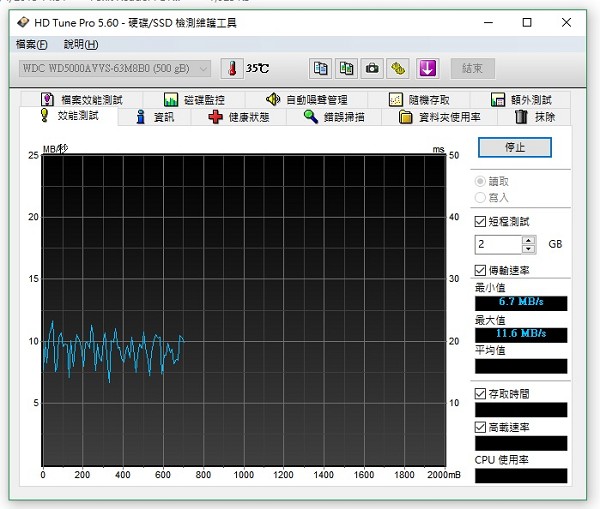This screenshot has height=509, width=600.
Task: Switch to the 資料夾使用率 tab
Action: coord(439,117)
